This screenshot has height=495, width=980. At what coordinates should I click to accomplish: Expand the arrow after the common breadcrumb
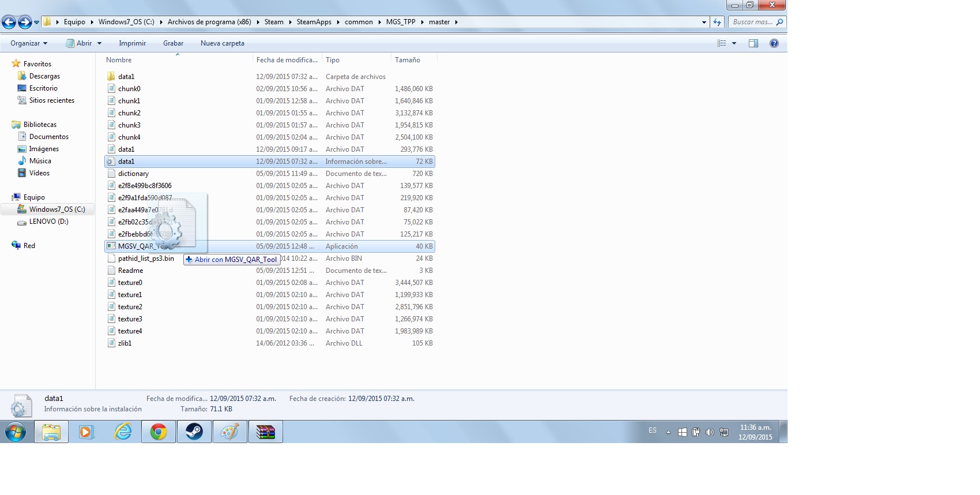point(380,22)
